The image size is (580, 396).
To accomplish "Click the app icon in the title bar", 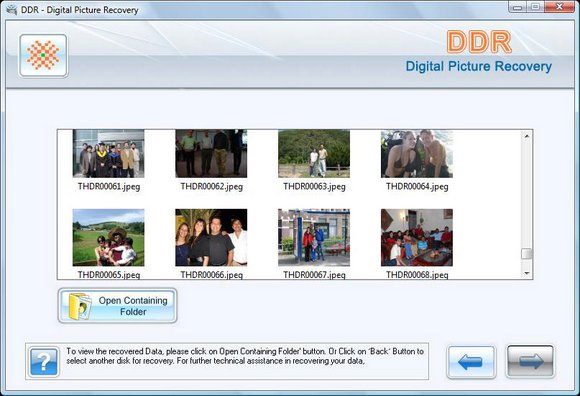I will coord(12,10).
